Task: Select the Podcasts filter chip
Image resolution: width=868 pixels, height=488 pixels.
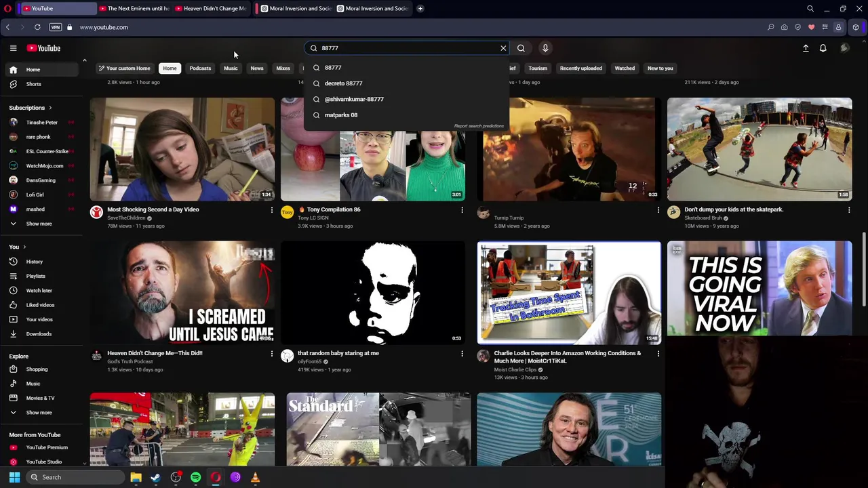Action: [x=200, y=68]
